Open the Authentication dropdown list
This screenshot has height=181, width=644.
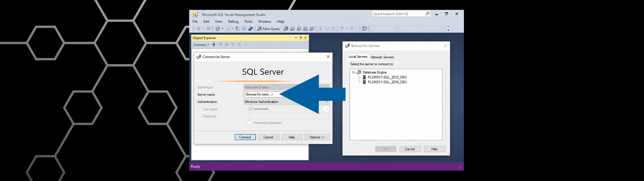pos(327,102)
